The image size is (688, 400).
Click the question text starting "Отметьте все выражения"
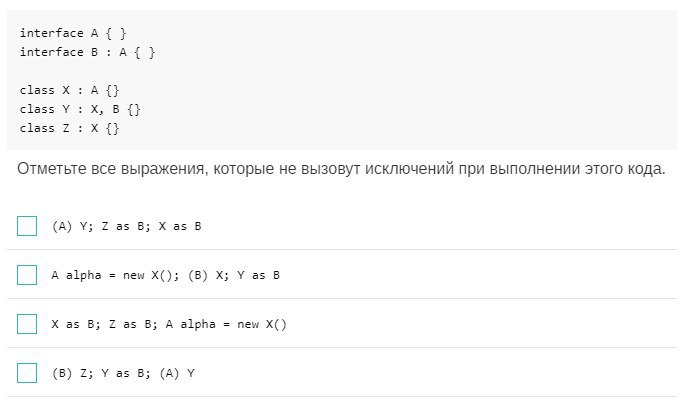point(340,169)
